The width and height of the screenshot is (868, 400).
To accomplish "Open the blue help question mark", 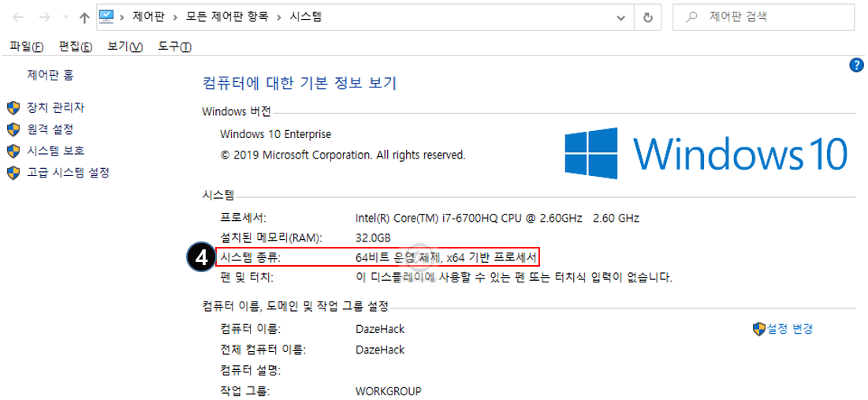I will click(856, 65).
